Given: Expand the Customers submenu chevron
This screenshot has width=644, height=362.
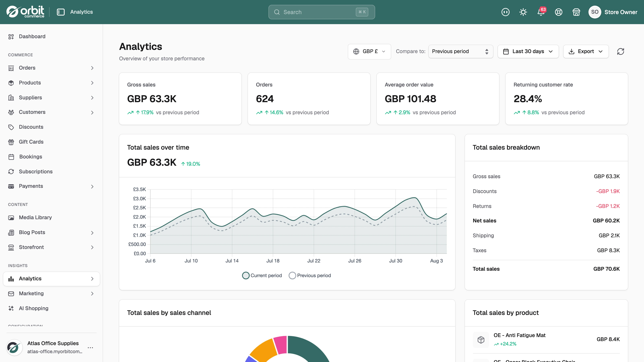Looking at the screenshot, I should pyautogui.click(x=92, y=112).
